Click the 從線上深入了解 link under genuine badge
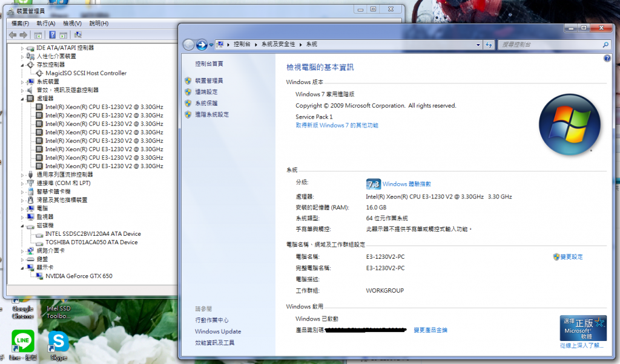Viewport: 620px width, 364px height. (x=582, y=346)
